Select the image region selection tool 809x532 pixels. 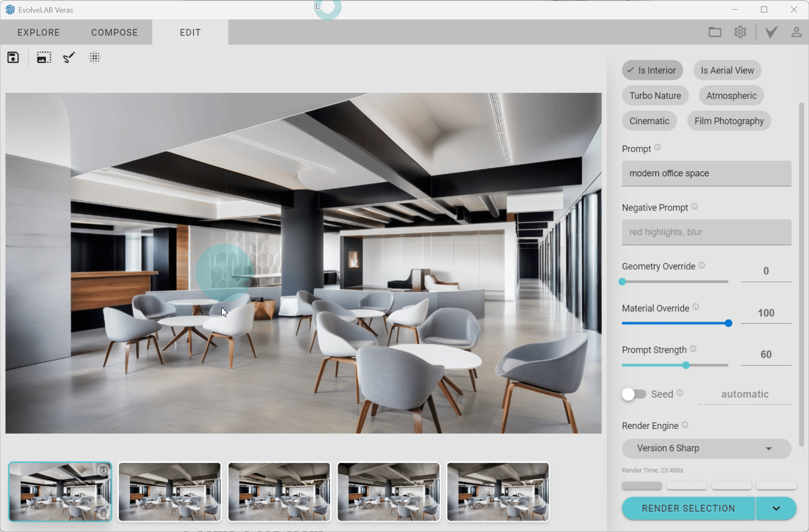(44, 57)
